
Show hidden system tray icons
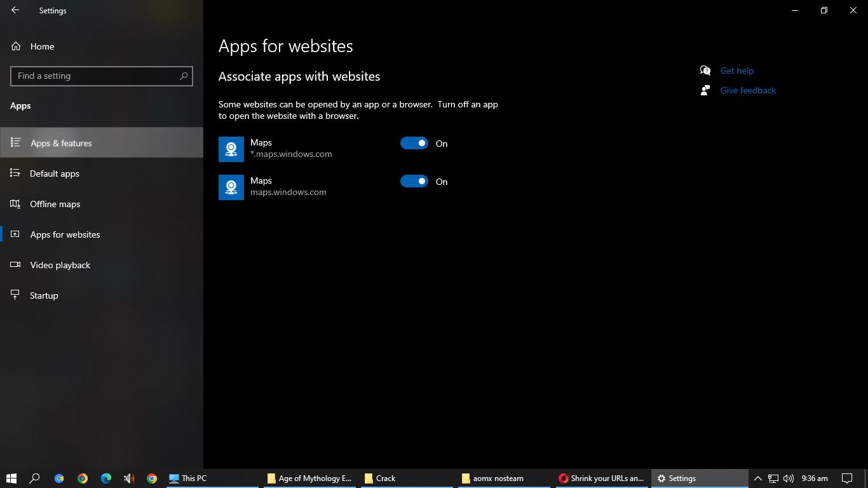point(757,478)
